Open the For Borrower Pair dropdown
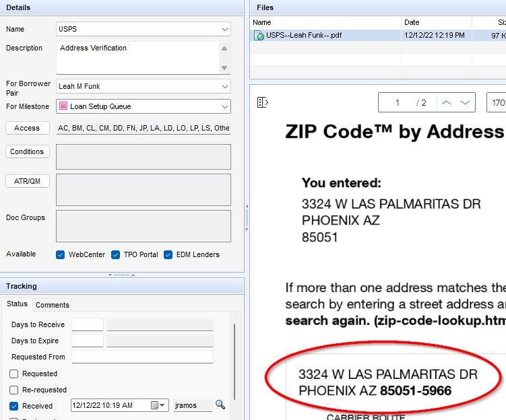The image size is (506, 420). tap(224, 87)
